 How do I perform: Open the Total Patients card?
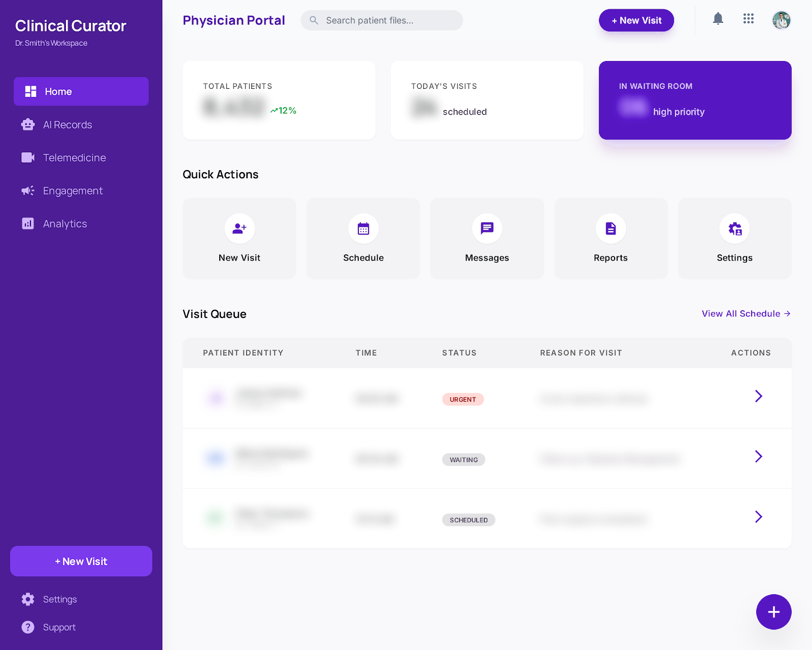tap(279, 100)
